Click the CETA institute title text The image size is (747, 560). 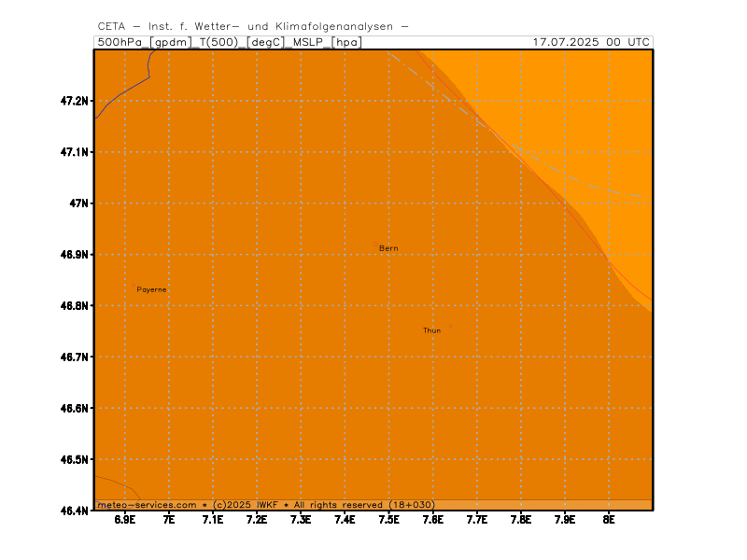pos(253,26)
